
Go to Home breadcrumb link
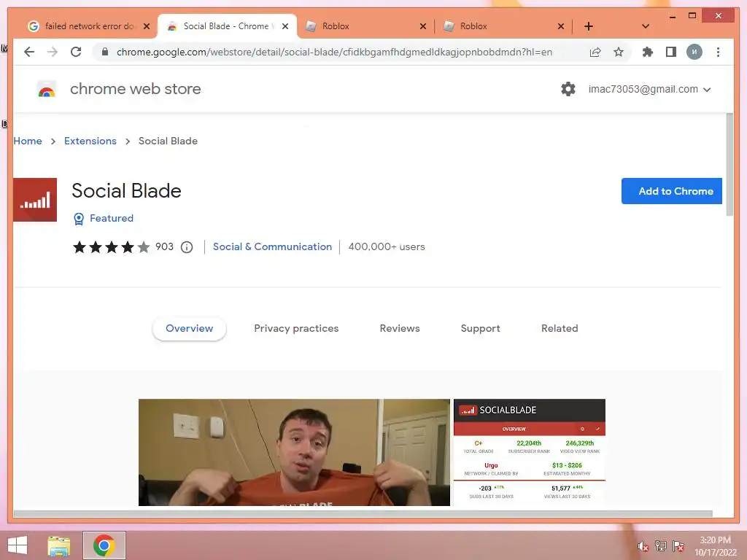coord(28,141)
